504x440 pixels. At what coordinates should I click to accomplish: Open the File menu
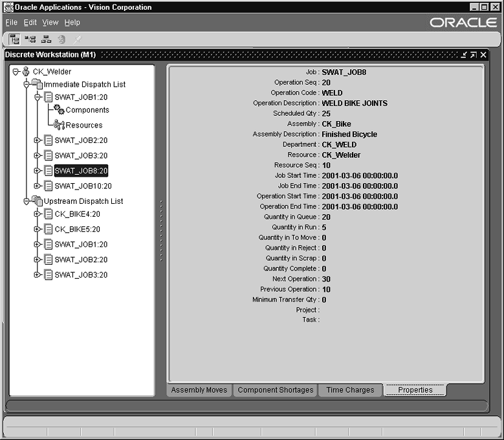pyautogui.click(x=11, y=23)
